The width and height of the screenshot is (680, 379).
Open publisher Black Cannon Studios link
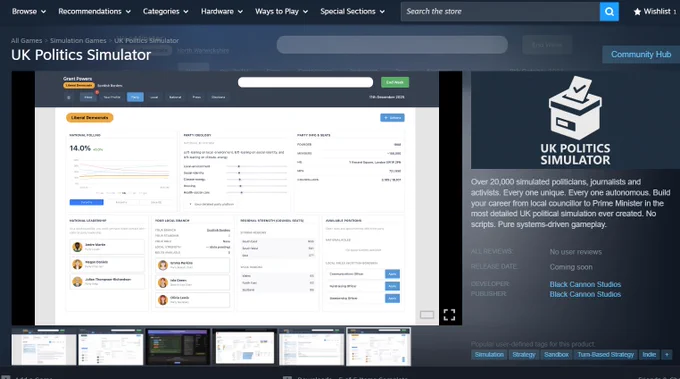coord(585,294)
